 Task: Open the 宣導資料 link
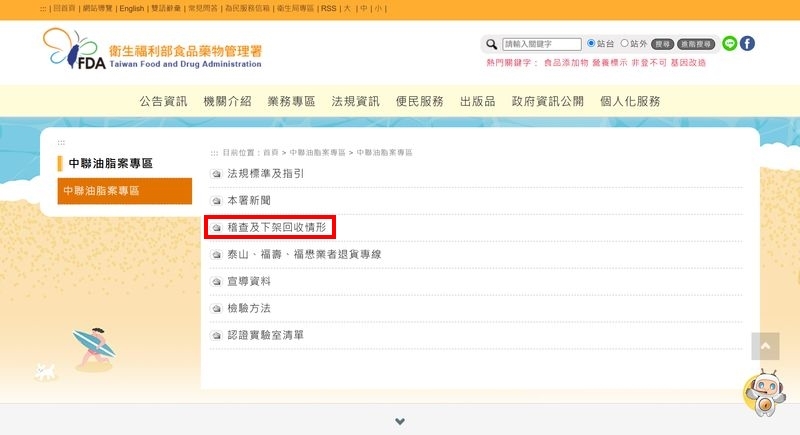coord(249,282)
